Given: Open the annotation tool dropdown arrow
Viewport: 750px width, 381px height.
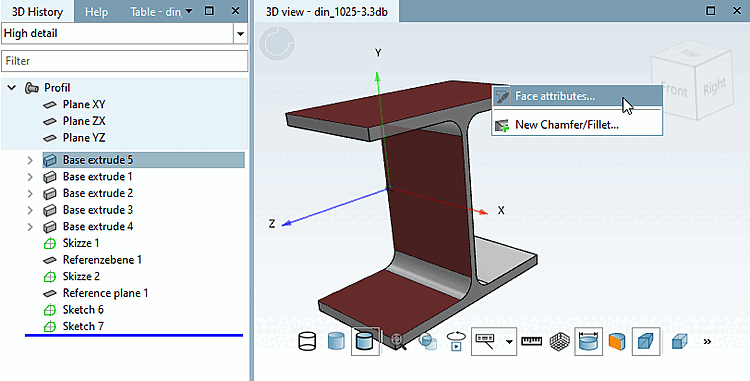Looking at the screenshot, I should click(509, 342).
